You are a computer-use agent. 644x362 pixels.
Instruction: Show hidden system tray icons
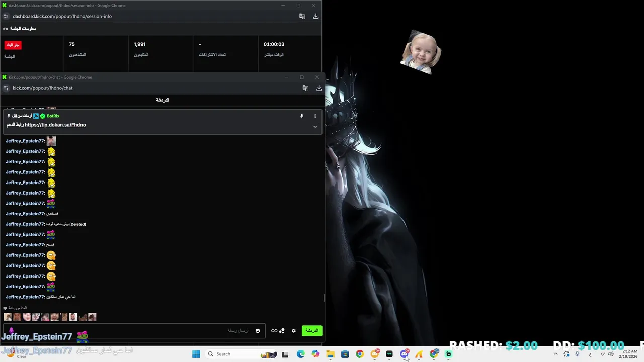555,354
